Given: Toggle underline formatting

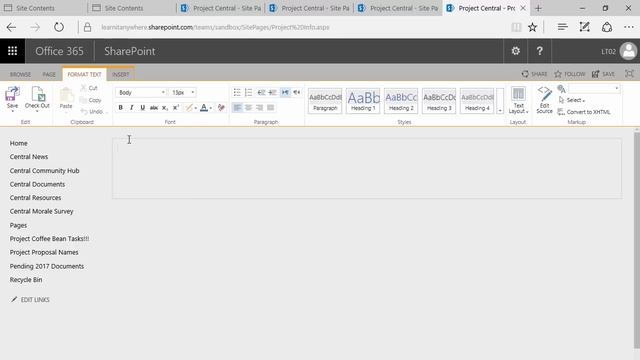Looking at the screenshot, I should pyautogui.click(x=142, y=108).
